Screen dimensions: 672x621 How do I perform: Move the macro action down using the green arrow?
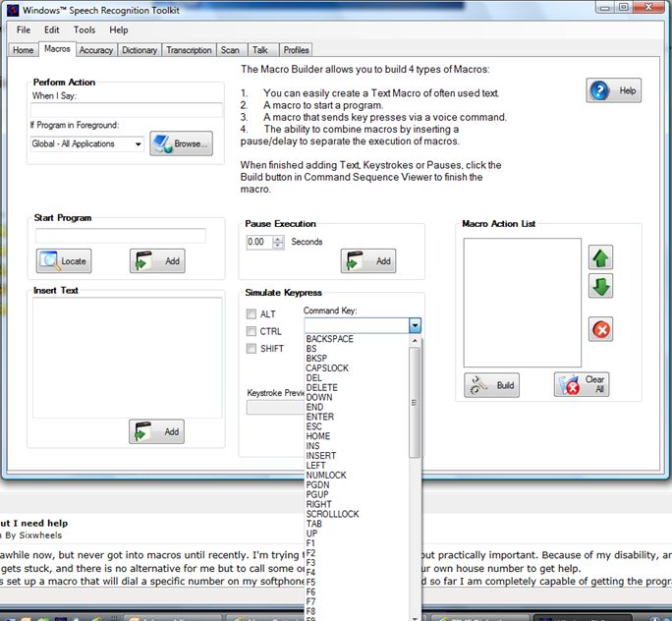pos(600,286)
